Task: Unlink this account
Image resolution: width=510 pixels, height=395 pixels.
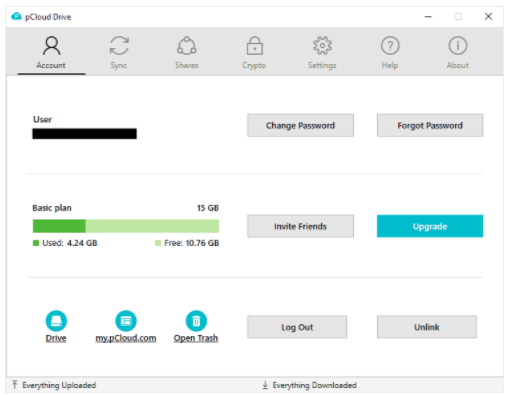Action: pos(427,327)
